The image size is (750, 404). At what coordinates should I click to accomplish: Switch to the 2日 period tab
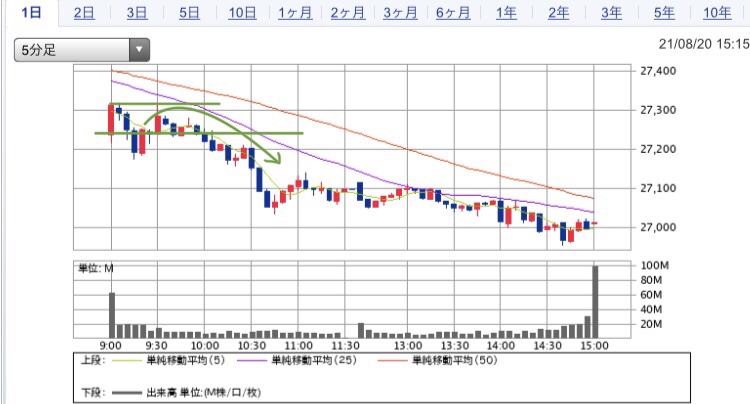pyautogui.click(x=84, y=13)
